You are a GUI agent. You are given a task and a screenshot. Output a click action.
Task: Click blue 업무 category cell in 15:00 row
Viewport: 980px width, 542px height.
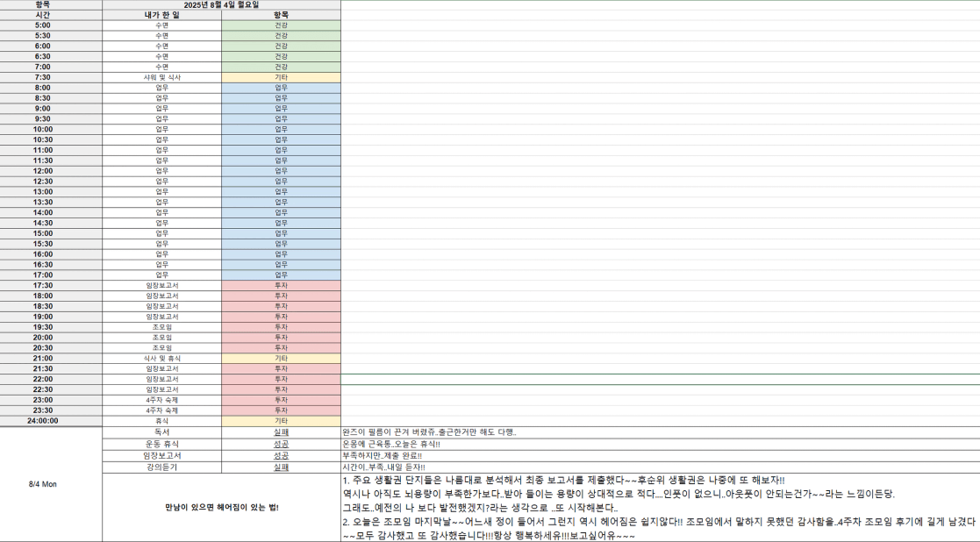pyautogui.click(x=282, y=233)
